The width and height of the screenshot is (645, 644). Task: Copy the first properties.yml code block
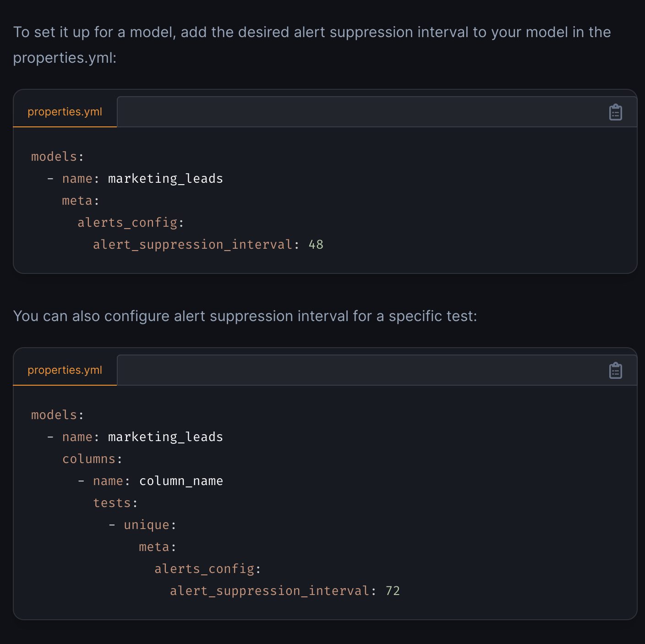615,112
